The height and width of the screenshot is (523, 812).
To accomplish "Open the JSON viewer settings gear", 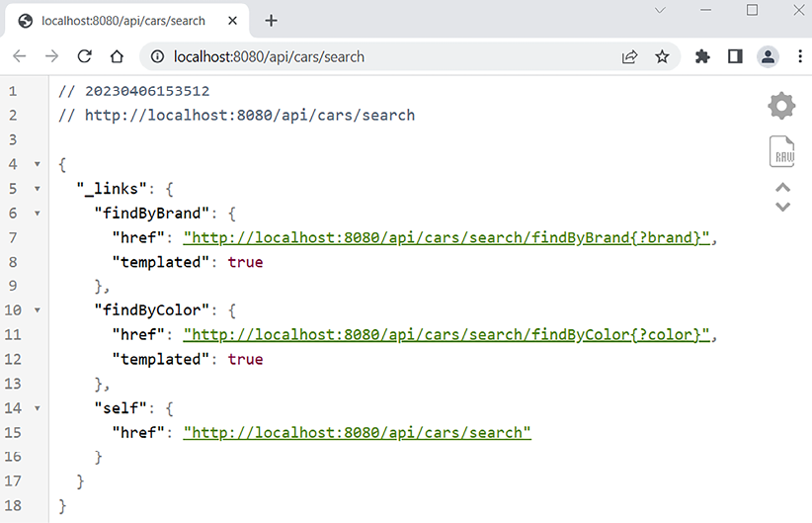I will (781, 106).
